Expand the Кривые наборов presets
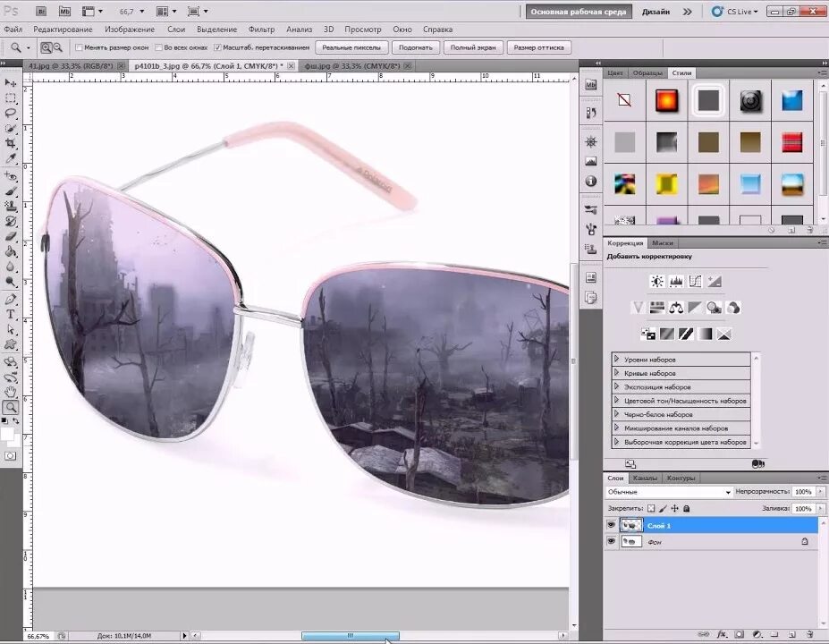The height and width of the screenshot is (644, 829). click(x=616, y=373)
